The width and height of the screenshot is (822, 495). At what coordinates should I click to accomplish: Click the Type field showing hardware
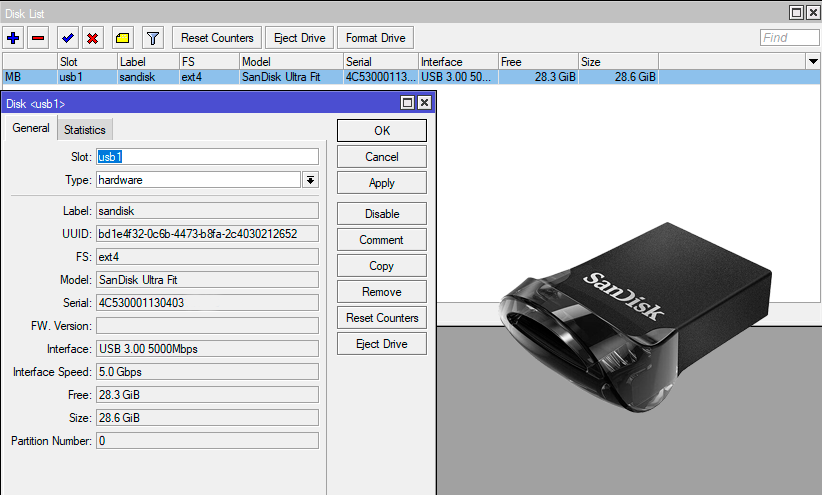click(x=198, y=180)
